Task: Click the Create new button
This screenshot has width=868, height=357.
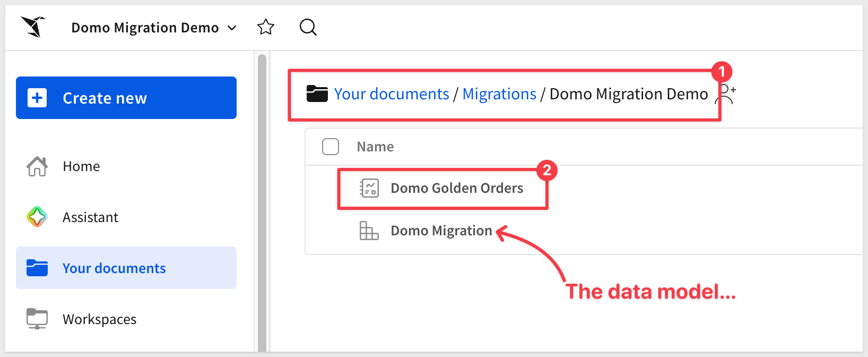Action: (126, 98)
